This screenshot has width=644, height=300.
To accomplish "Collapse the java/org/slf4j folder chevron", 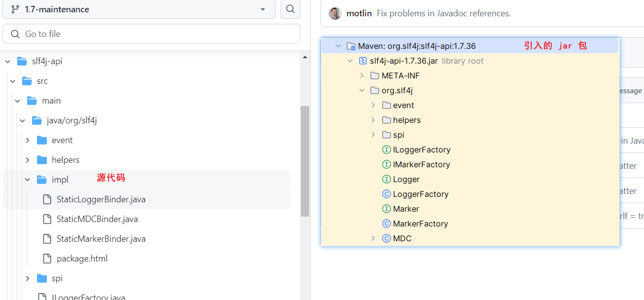I will (23, 120).
